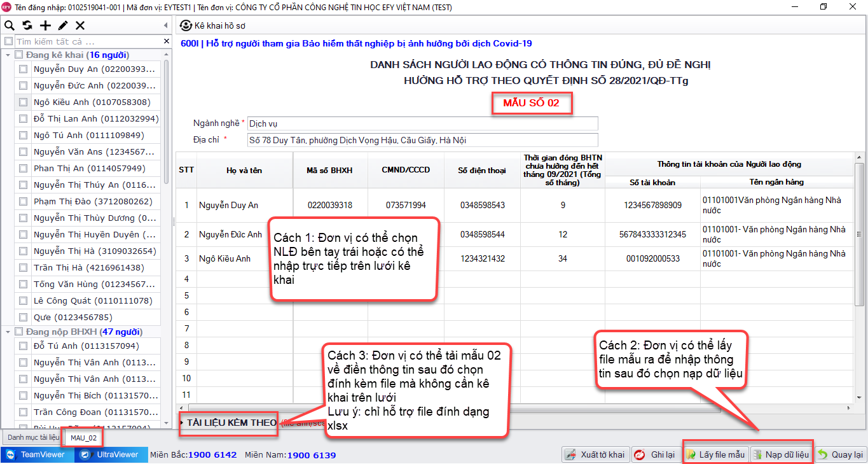This screenshot has width=868, height=464.
Task: Clear the search box with its small X
Action: 167,41
